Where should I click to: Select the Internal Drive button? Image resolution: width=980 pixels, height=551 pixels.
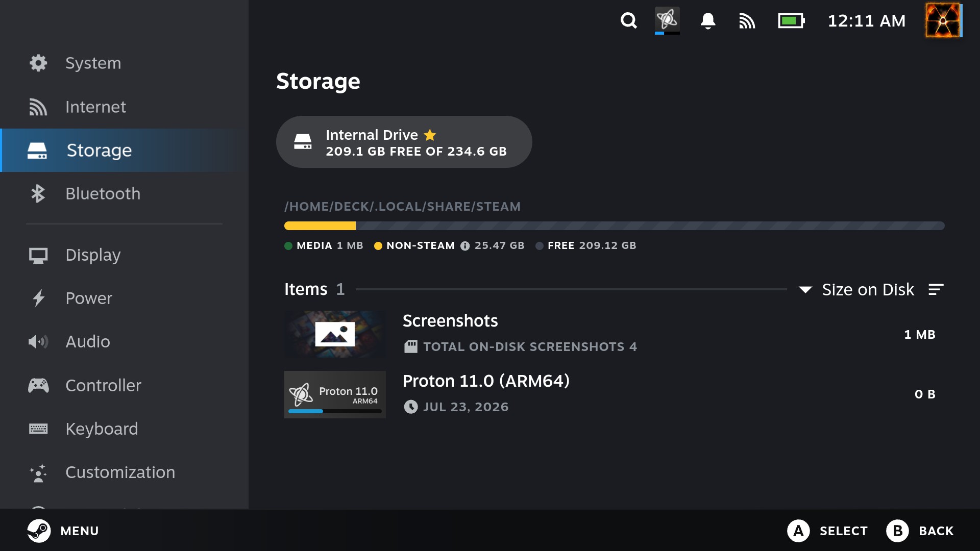404,142
